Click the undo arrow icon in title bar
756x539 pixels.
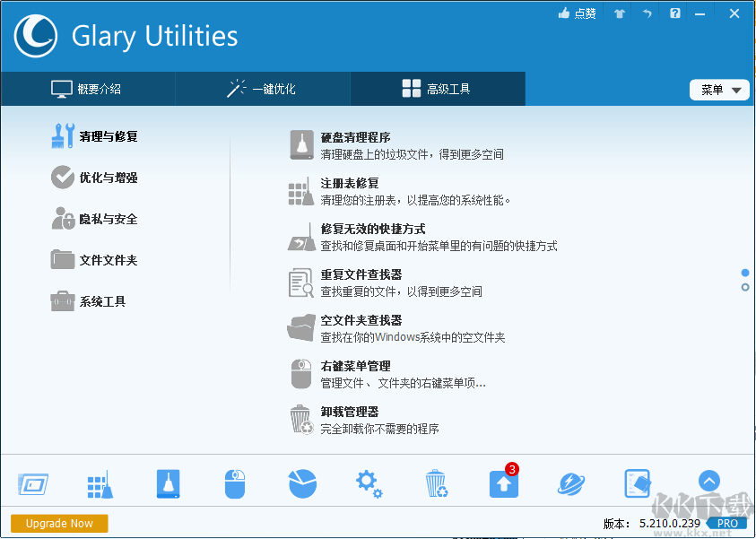tap(647, 13)
